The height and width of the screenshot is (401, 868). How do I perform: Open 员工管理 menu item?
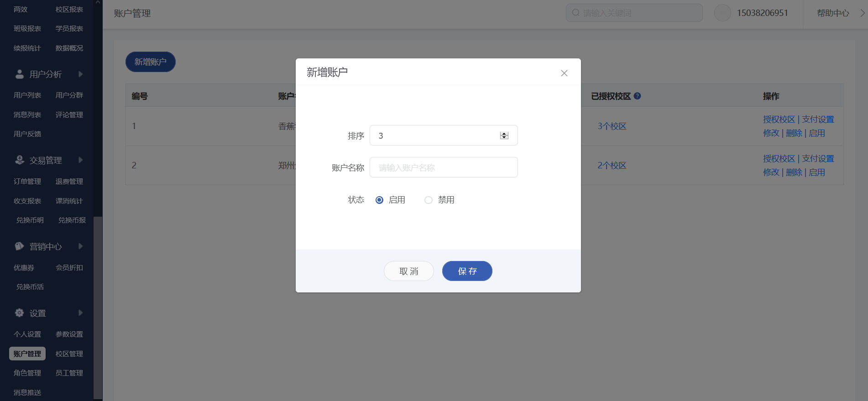coord(69,373)
